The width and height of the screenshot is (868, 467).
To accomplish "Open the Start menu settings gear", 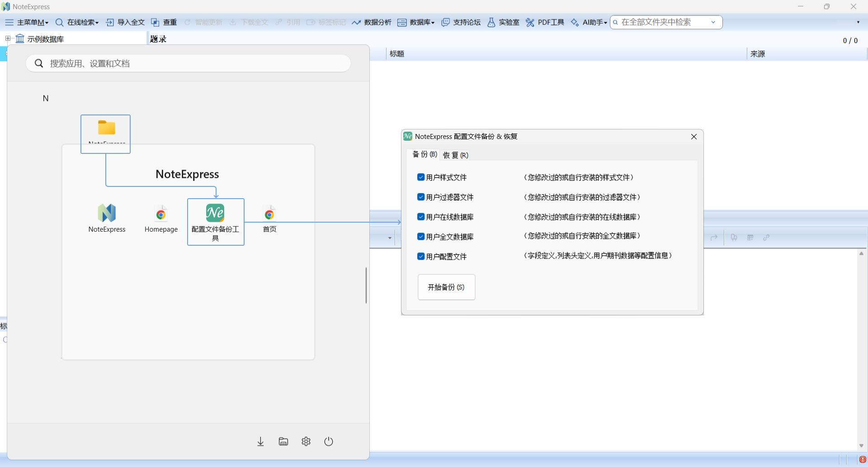I will (306, 442).
